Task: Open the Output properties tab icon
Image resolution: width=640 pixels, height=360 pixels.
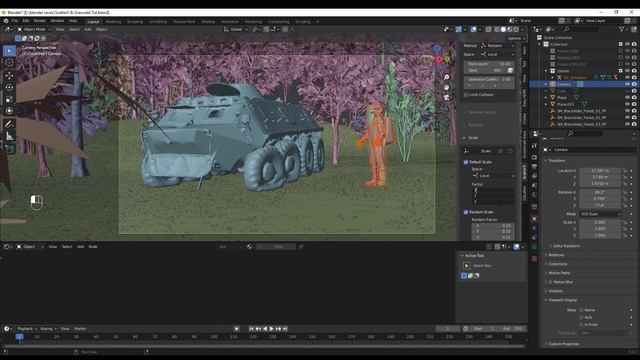Action: click(534, 167)
